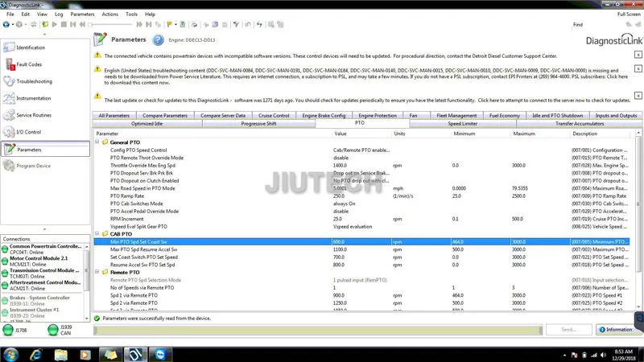Image resolution: width=644 pixels, height=362 pixels.
Task: Select Aftertreatment Control Module connection
Action: [x=43, y=286]
